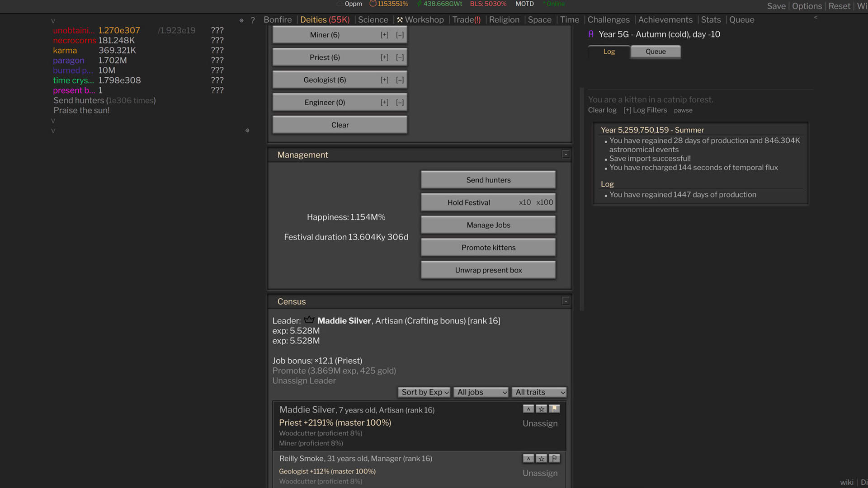Open resource panel settings gear
868x488 pixels.
(241, 20)
